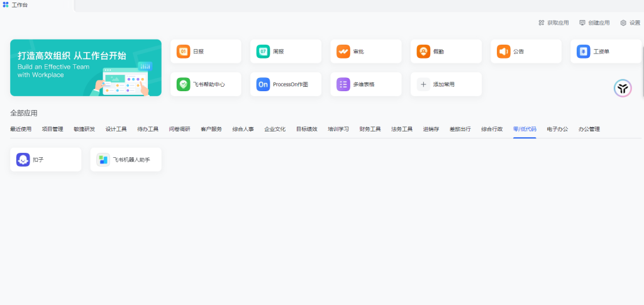This screenshot has width=644, height=305.
Task: Open the 假勤 attendance app icon
Action: 423,52
